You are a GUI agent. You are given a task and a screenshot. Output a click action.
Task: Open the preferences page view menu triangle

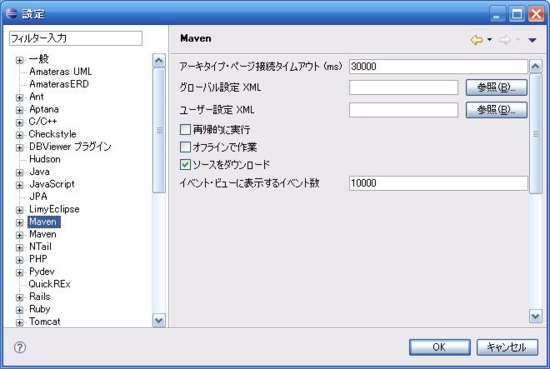532,40
